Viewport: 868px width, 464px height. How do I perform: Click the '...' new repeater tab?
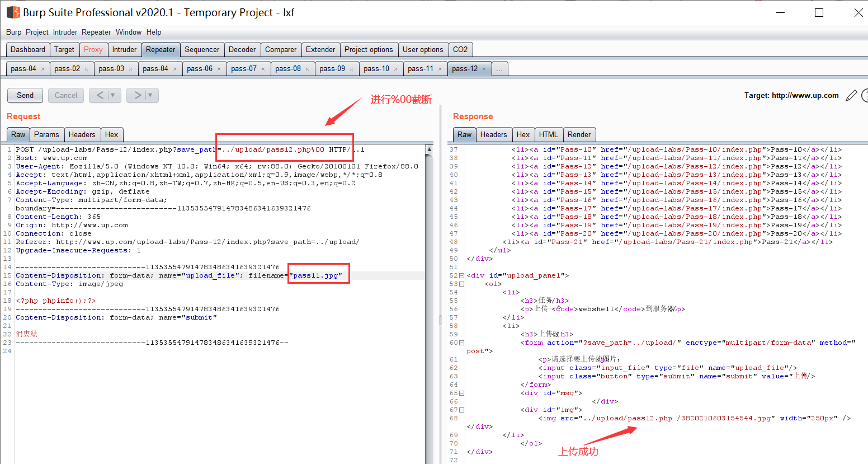[x=499, y=69]
